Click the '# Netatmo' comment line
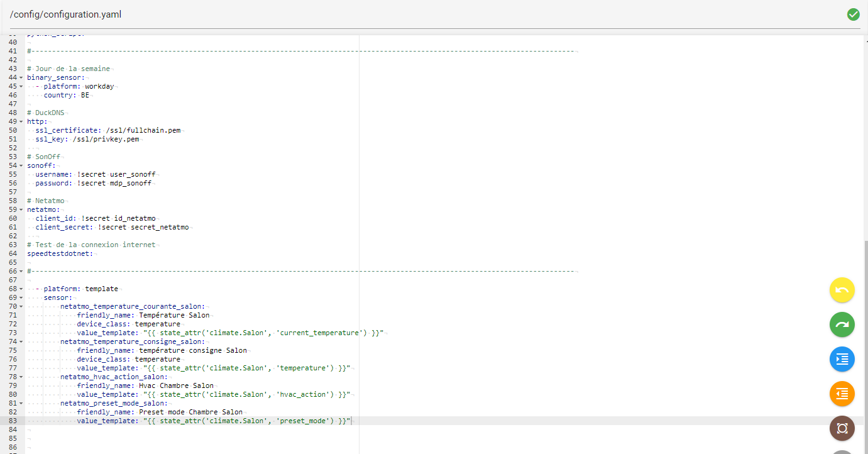Image resolution: width=868 pixels, height=454 pixels. (x=46, y=201)
